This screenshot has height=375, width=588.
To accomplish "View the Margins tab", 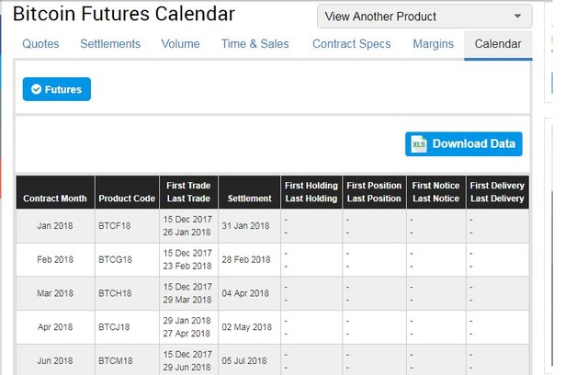I will [x=433, y=44].
